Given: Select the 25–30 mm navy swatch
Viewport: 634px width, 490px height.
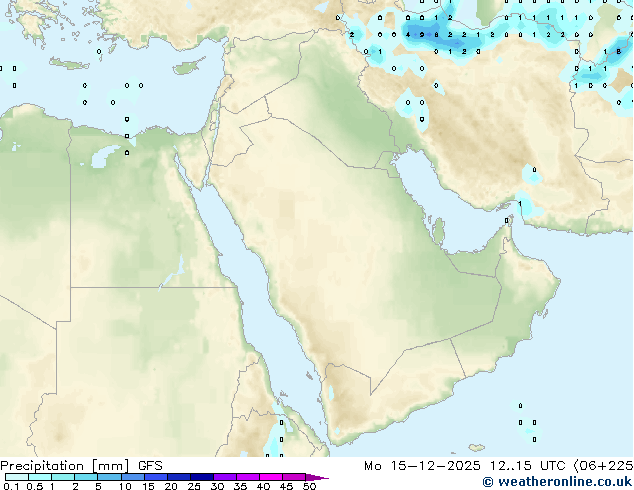Looking at the screenshot, I should pos(202,477).
